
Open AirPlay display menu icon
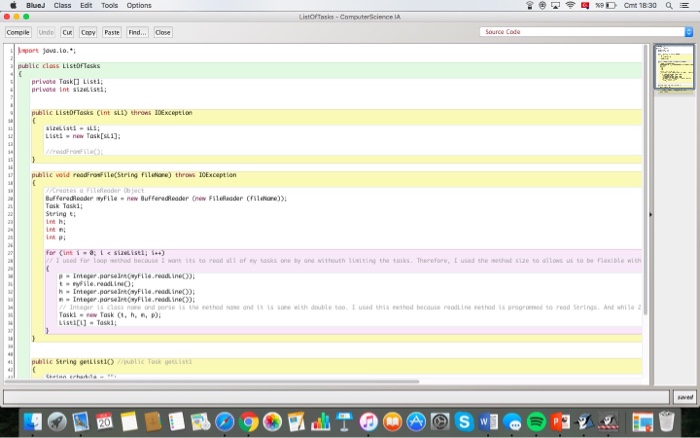click(x=555, y=5)
